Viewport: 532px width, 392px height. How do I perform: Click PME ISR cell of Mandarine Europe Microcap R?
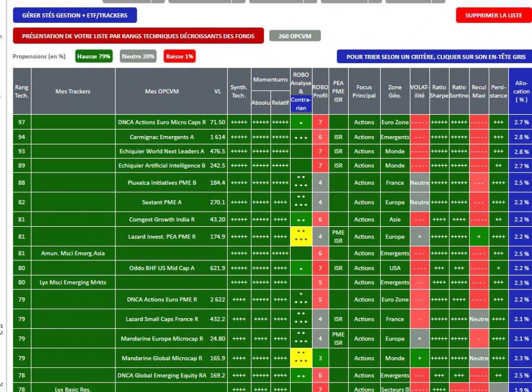click(338, 339)
